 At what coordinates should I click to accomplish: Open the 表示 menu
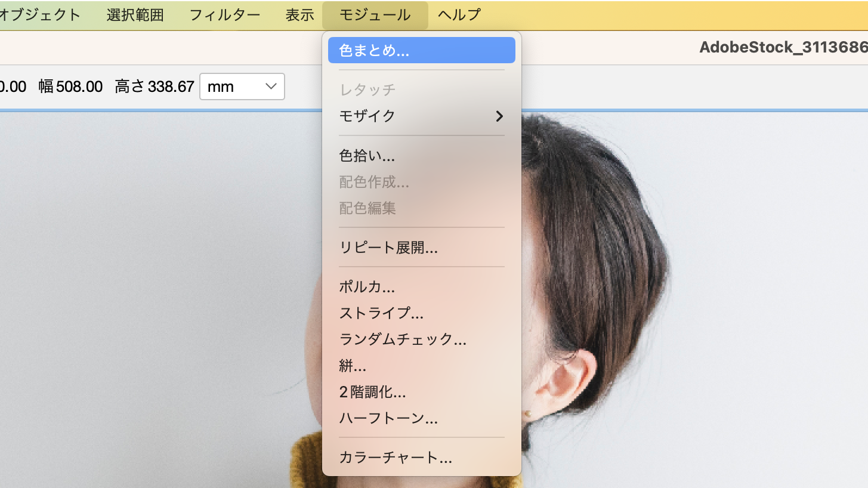click(299, 15)
